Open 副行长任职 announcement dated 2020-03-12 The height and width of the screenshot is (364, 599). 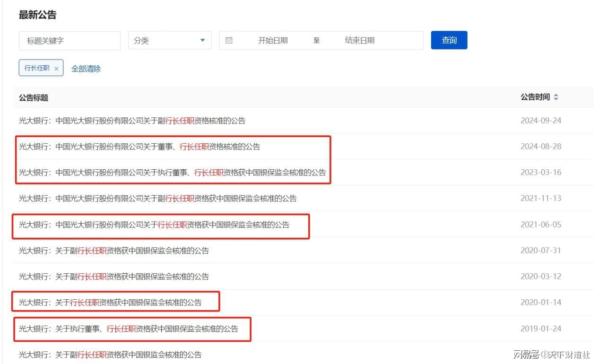[113, 277]
